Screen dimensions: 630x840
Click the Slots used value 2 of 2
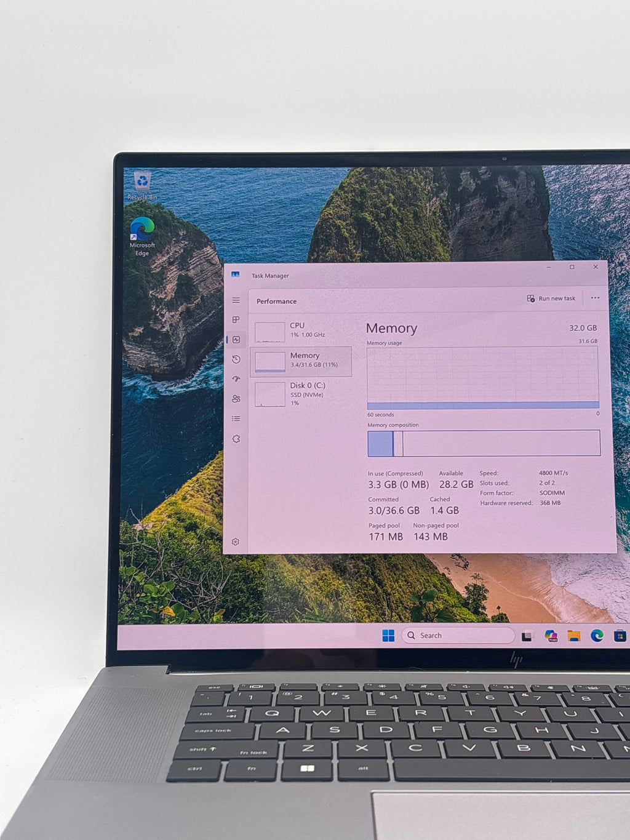coord(547,483)
